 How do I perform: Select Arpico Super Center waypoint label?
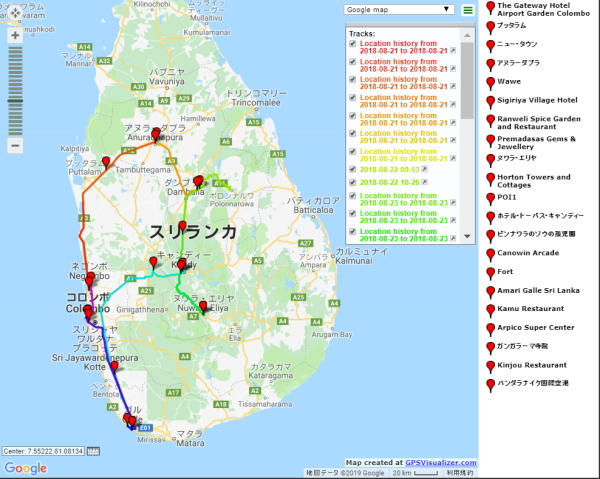click(536, 327)
